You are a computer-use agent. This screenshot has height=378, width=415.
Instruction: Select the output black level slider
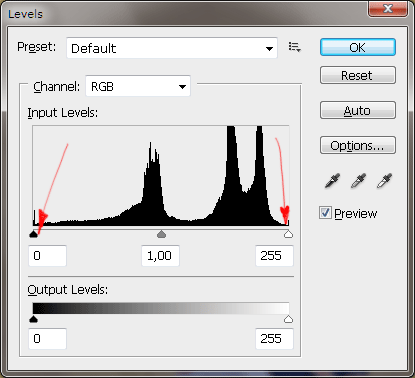[x=33, y=319]
